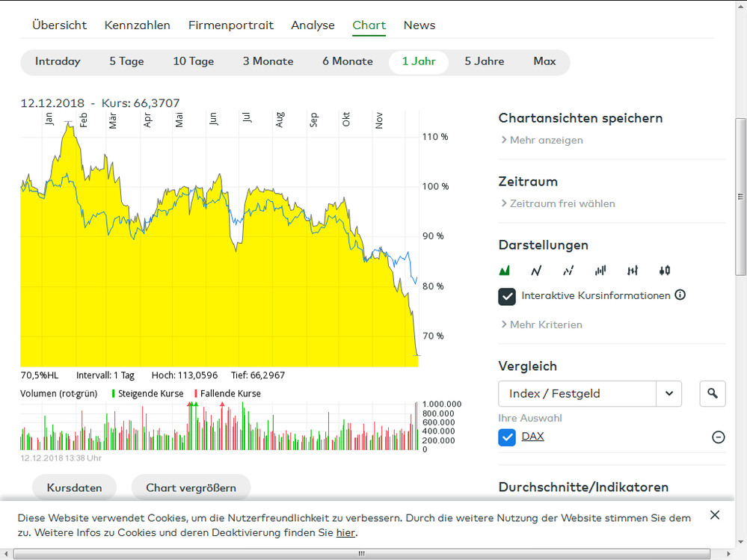The image size is (747, 560).
Task: Switch to the Kennzahlen tab
Action: pyautogui.click(x=138, y=25)
